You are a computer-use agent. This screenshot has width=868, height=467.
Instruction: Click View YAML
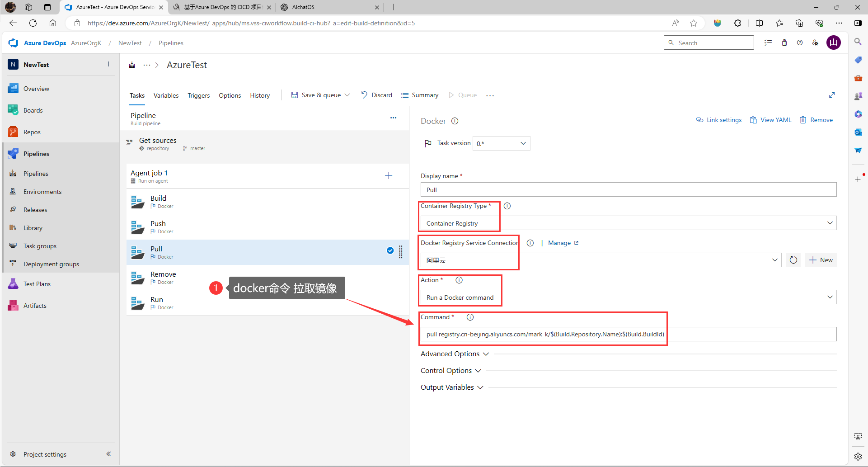(771, 120)
